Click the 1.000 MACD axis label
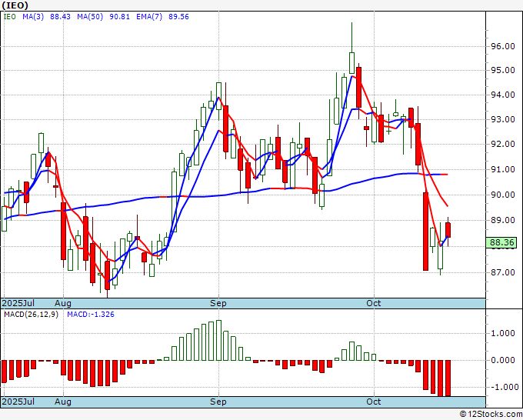Viewport: 523px width, 420px height. (x=503, y=333)
